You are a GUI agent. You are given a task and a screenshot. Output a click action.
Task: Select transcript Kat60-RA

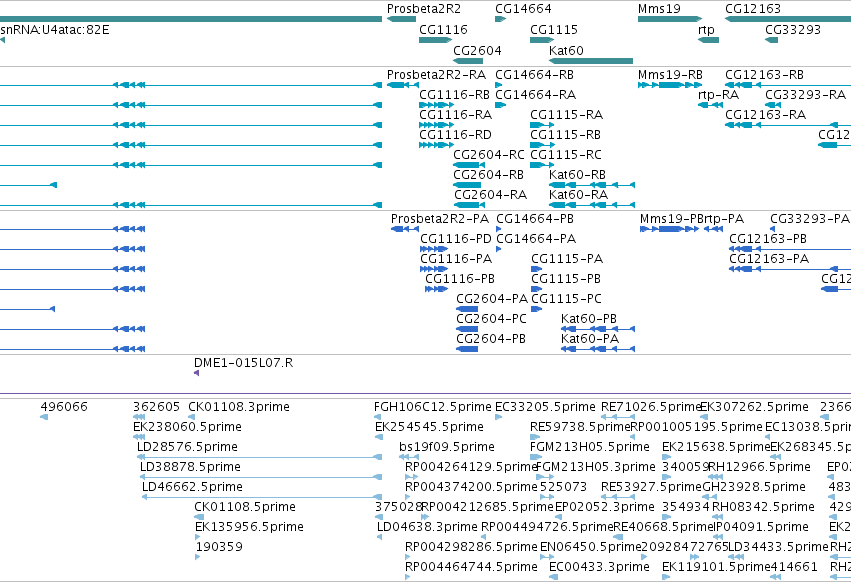tap(578, 194)
